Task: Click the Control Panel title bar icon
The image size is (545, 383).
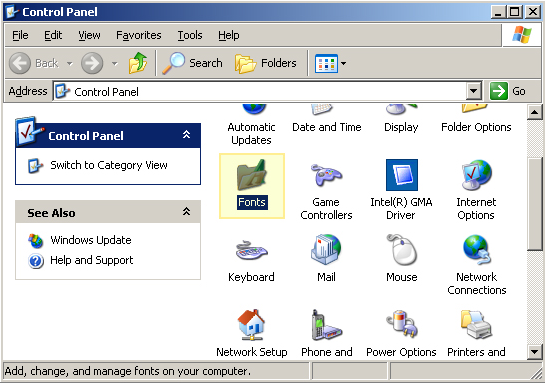Action: point(13,11)
